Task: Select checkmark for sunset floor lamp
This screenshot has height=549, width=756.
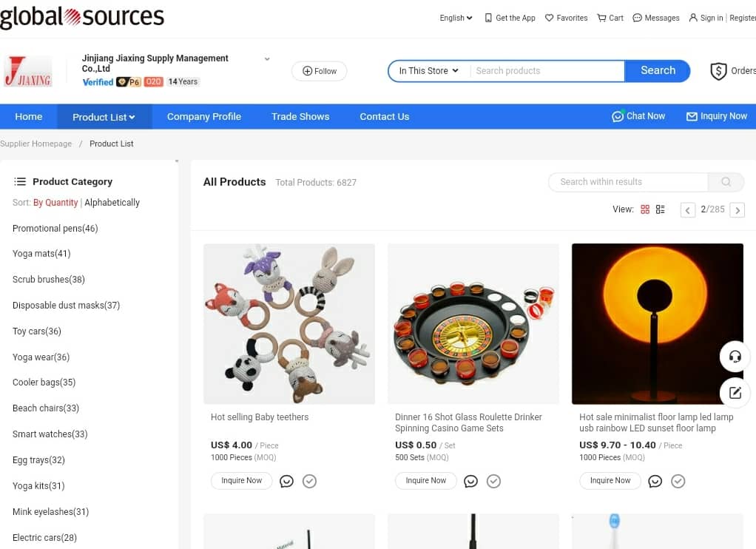Action: pos(678,481)
